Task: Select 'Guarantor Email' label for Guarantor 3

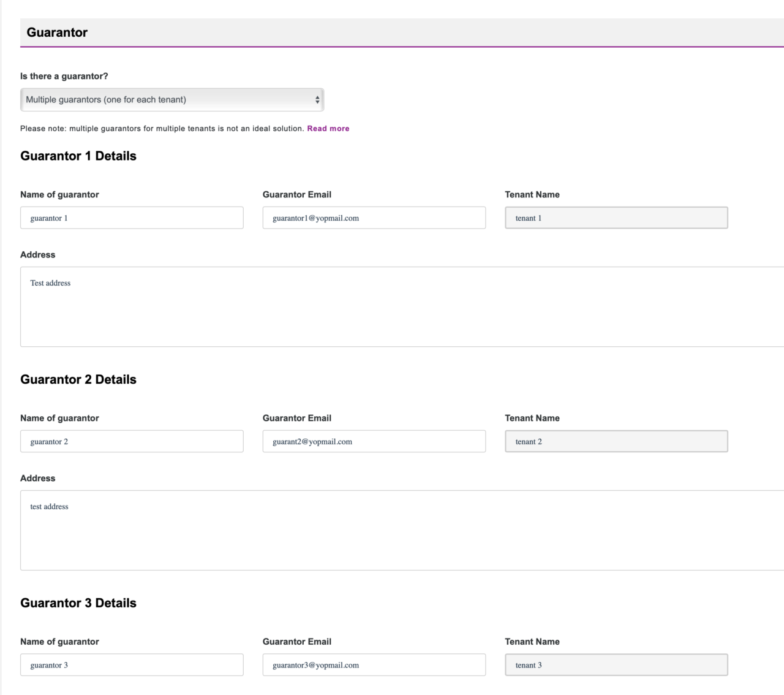Action: click(297, 642)
